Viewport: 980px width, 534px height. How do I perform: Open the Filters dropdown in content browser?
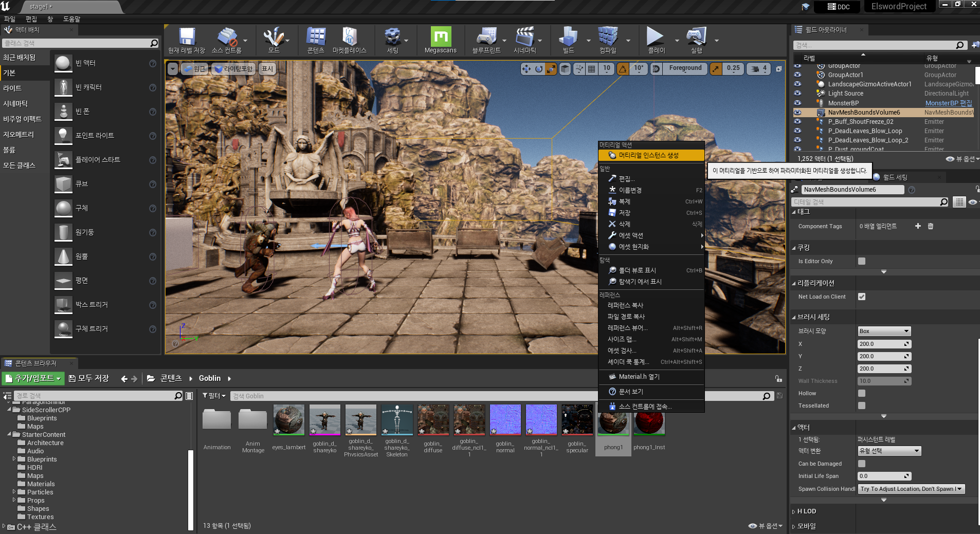tap(214, 396)
